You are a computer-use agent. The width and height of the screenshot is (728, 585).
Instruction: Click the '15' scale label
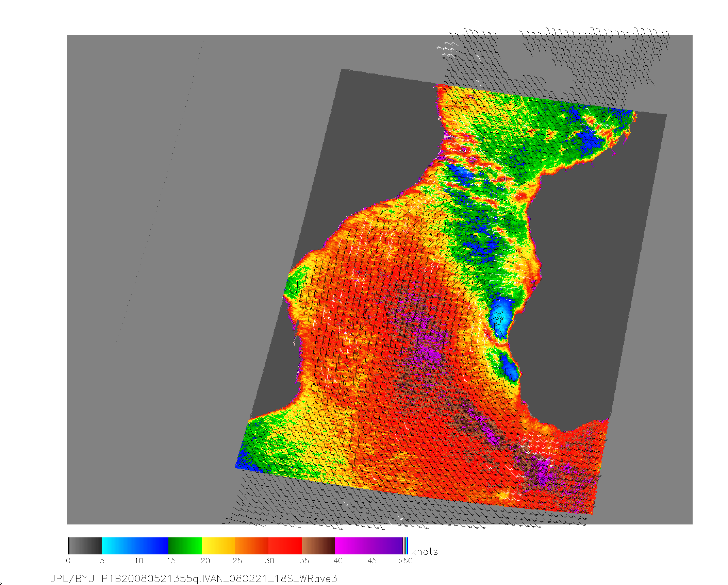tap(171, 561)
